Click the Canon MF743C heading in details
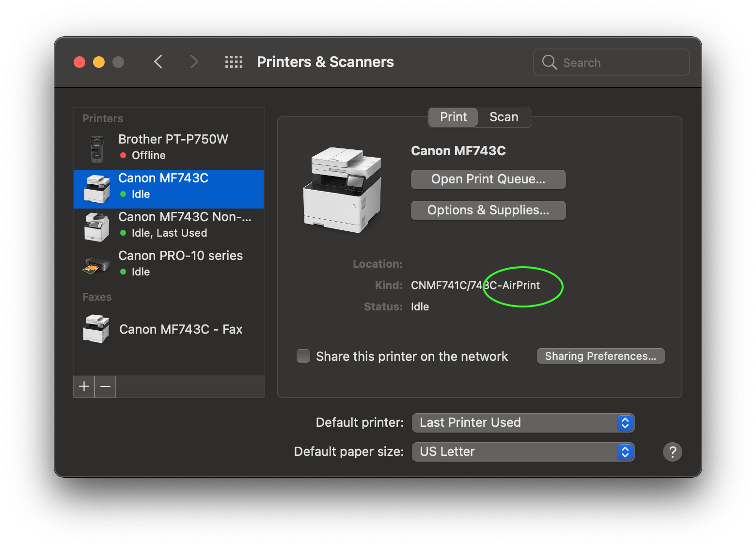The height and width of the screenshot is (549, 756). [x=458, y=151]
